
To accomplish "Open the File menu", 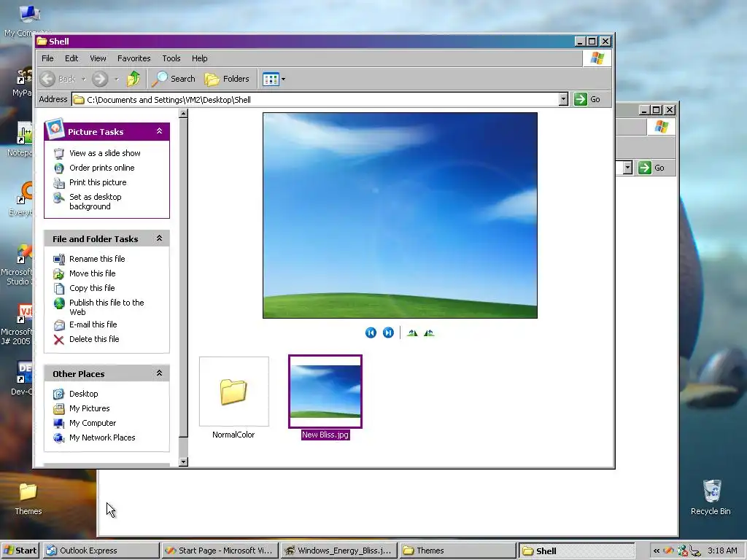I will click(x=47, y=58).
